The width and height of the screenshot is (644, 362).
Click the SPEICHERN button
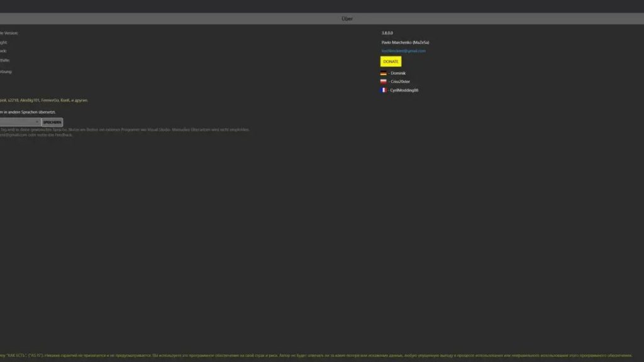pyautogui.click(x=53, y=121)
